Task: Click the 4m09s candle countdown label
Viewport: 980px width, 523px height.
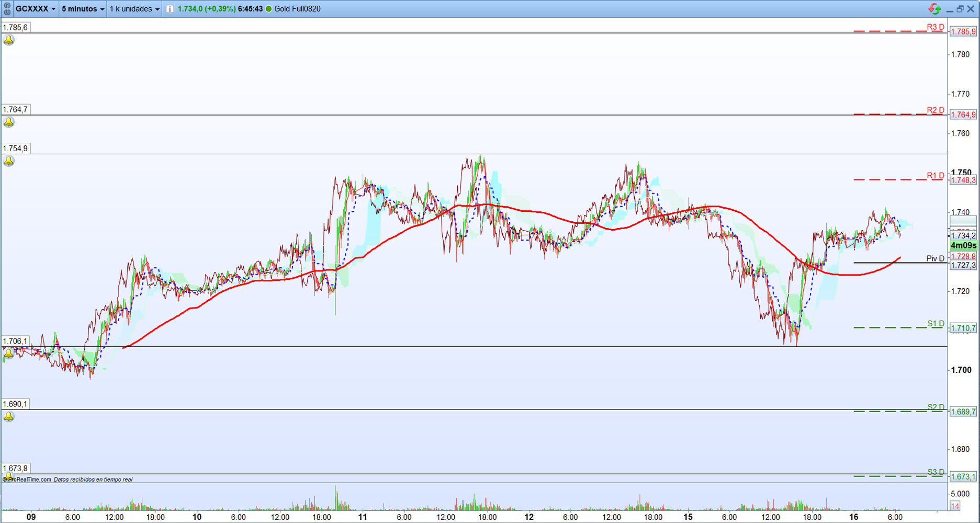Action: click(x=963, y=245)
